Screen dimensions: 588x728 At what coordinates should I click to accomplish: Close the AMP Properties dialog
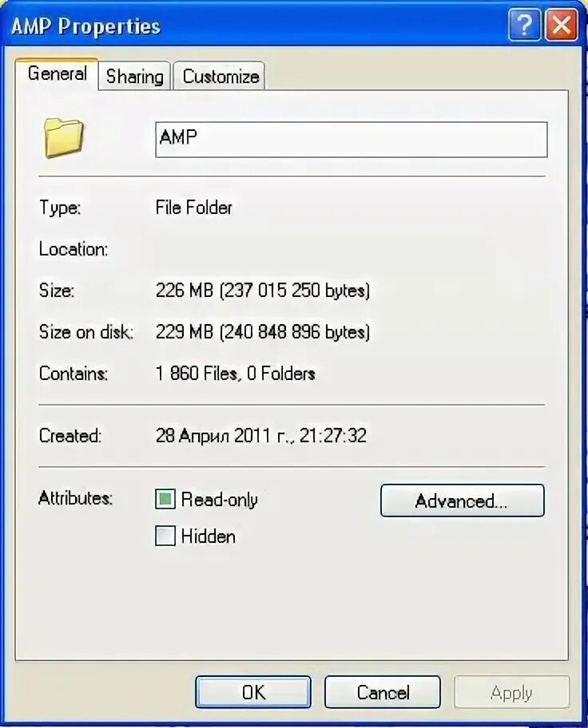point(562,25)
